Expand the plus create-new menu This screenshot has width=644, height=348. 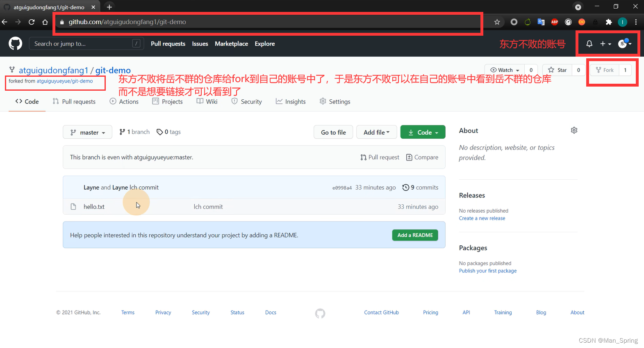(x=605, y=43)
